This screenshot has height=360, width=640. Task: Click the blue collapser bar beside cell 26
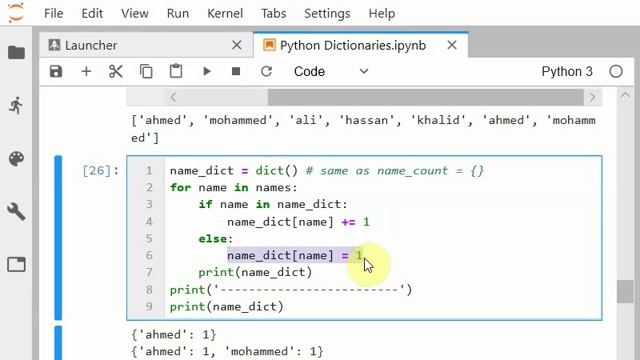[x=58, y=238]
